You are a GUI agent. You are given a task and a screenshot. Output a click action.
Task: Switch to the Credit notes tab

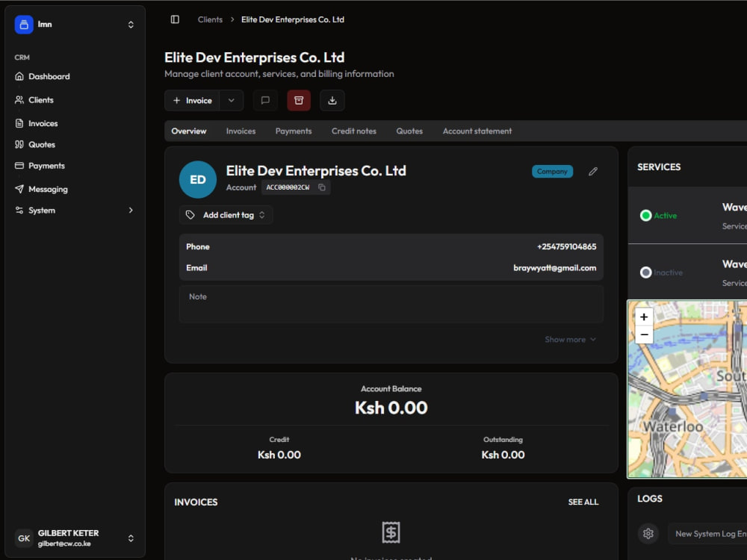tap(354, 131)
